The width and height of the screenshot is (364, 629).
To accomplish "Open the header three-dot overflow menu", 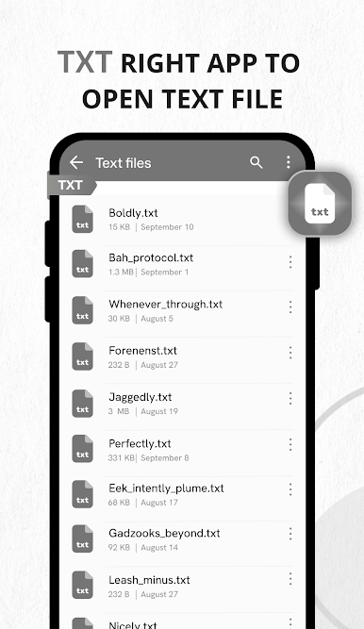I will point(289,162).
